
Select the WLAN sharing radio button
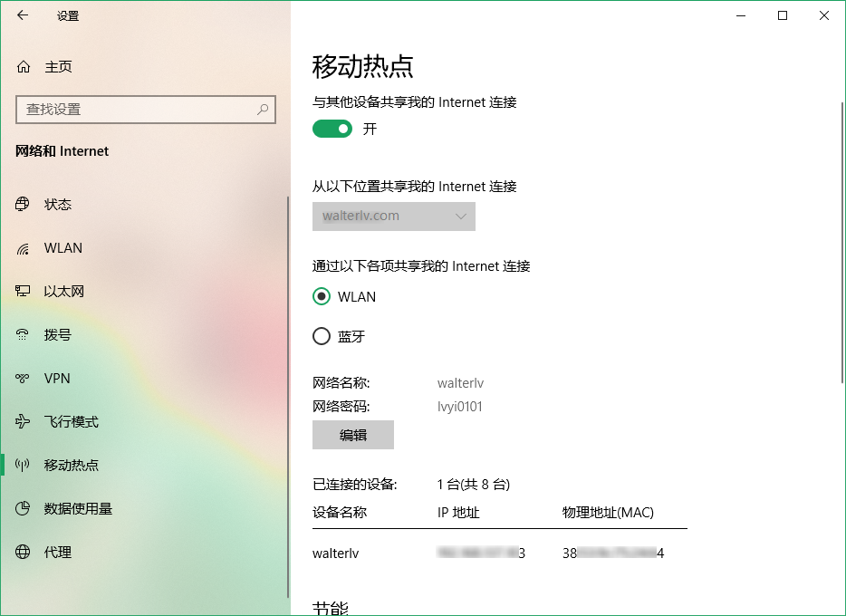click(322, 296)
